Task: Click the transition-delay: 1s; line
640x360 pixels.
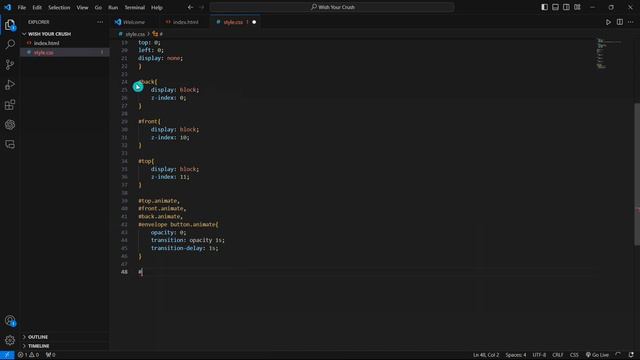Action: (184, 248)
